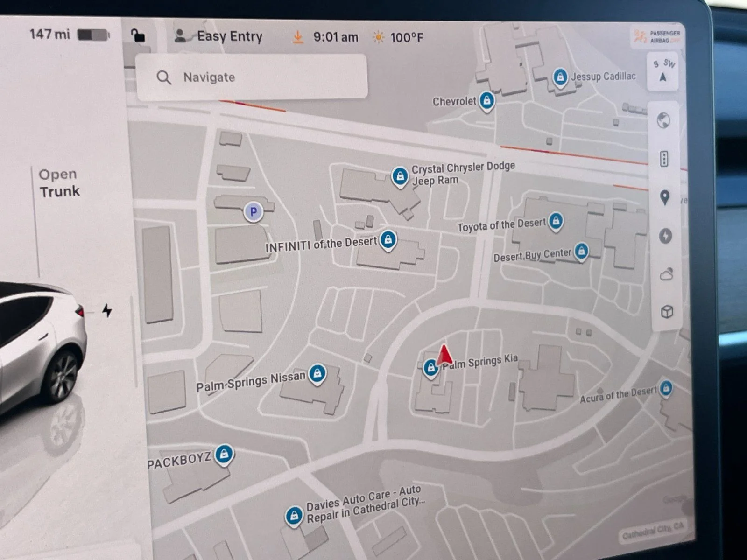Select the Palm Springs Nissan pin
Screen dimensions: 747x560
317,374
